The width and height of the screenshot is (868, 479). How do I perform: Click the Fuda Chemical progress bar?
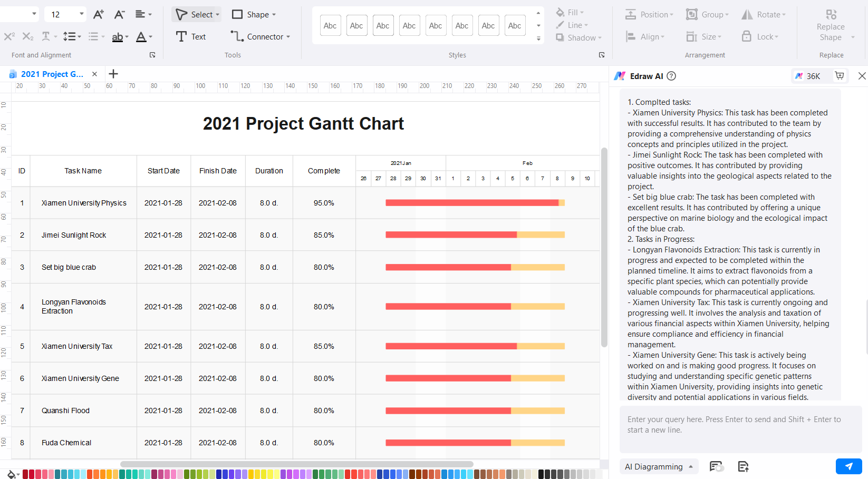475,443
